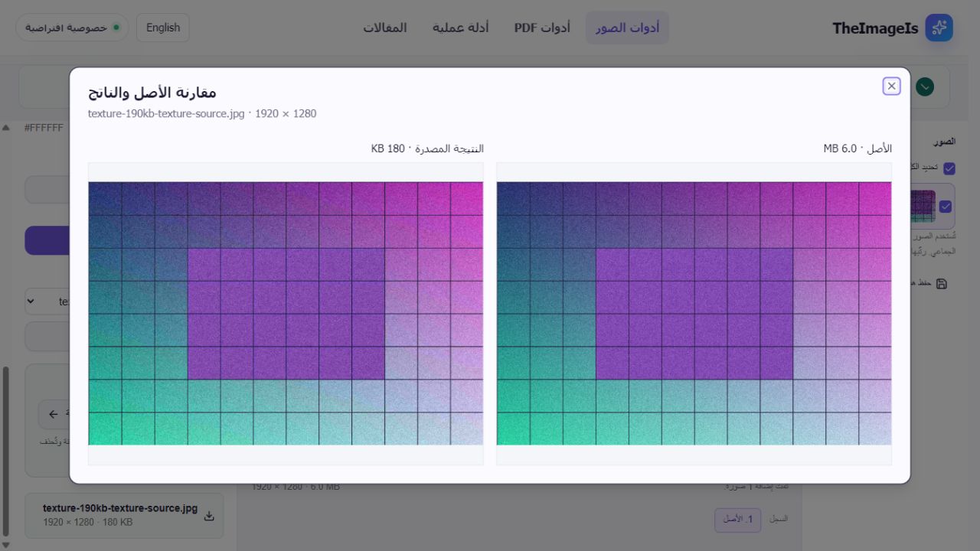Open the أدوات PDF menu tab
The height and width of the screenshot is (551, 980).
[542, 28]
